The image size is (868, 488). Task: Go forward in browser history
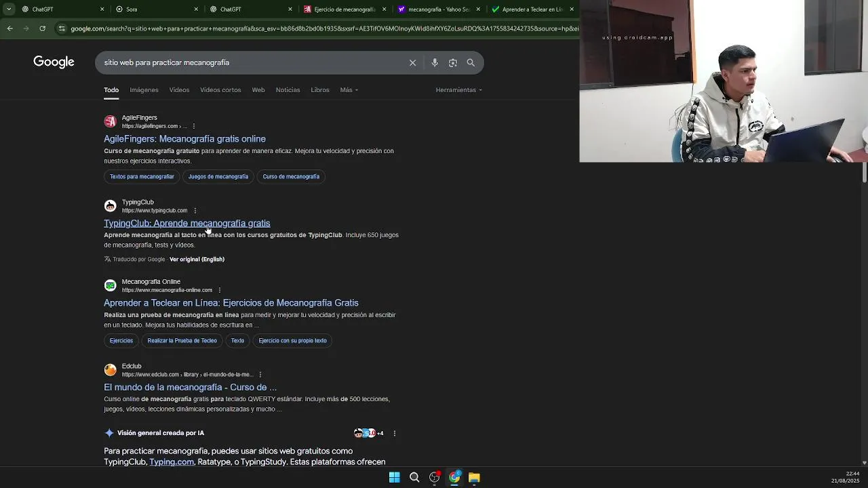(26, 28)
